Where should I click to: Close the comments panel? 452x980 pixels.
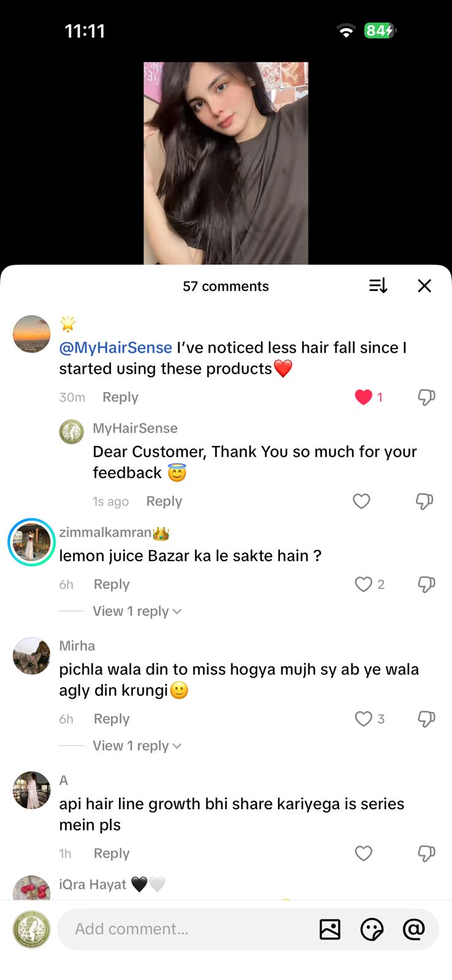424,286
